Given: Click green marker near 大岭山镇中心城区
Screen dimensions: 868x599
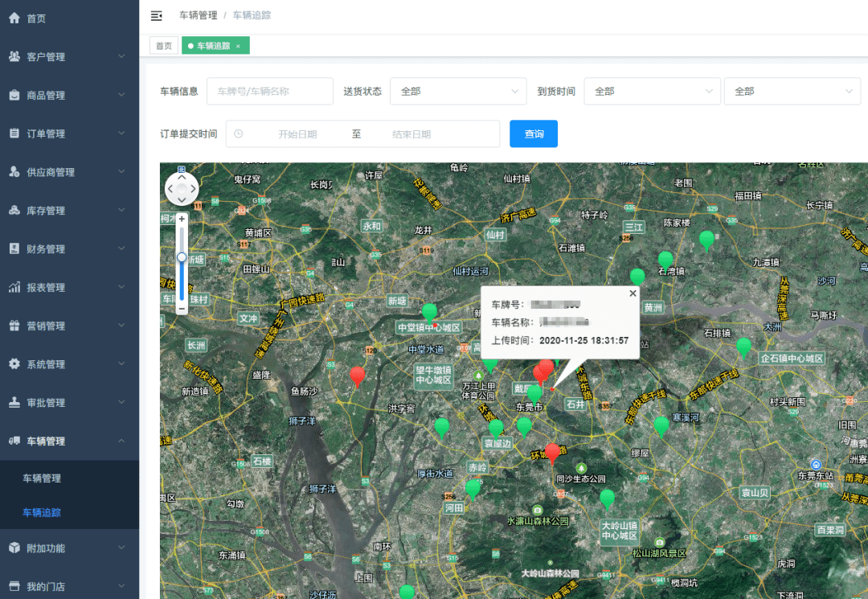Looking at the screenshot, I should pos(608,498).
